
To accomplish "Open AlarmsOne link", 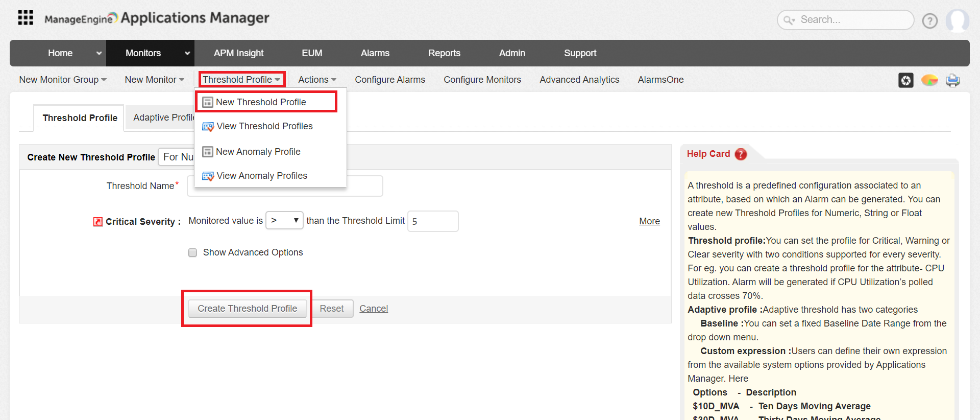I will [x=660, y=80].
